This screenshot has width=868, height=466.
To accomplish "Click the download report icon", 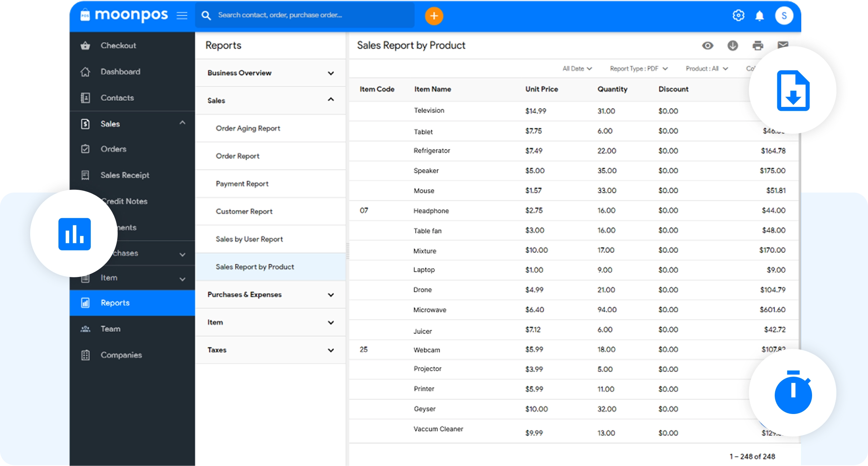I will [x=733, y=46].
